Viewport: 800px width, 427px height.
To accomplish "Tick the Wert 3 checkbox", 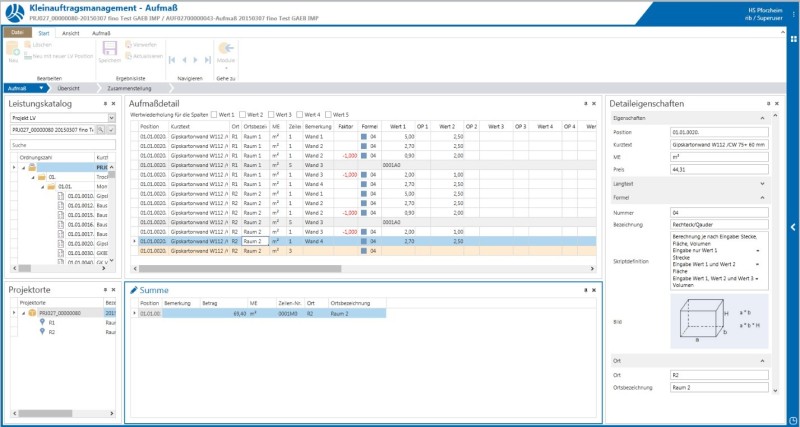I will coord(272,115).
